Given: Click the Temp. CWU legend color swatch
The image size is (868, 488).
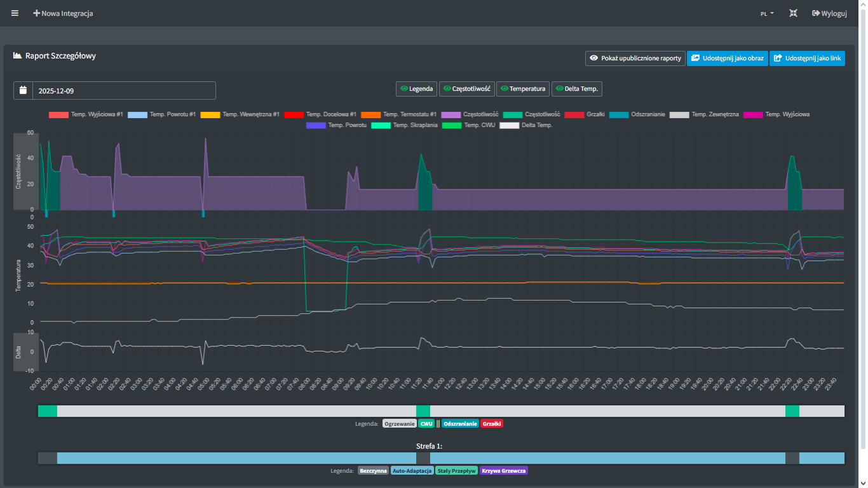Looking at the screenshot, I should point(451,125).
